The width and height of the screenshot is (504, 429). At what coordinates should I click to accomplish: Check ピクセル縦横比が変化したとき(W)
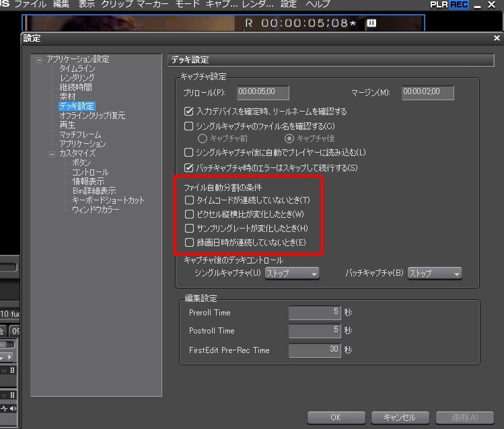(x=189, y=214)
